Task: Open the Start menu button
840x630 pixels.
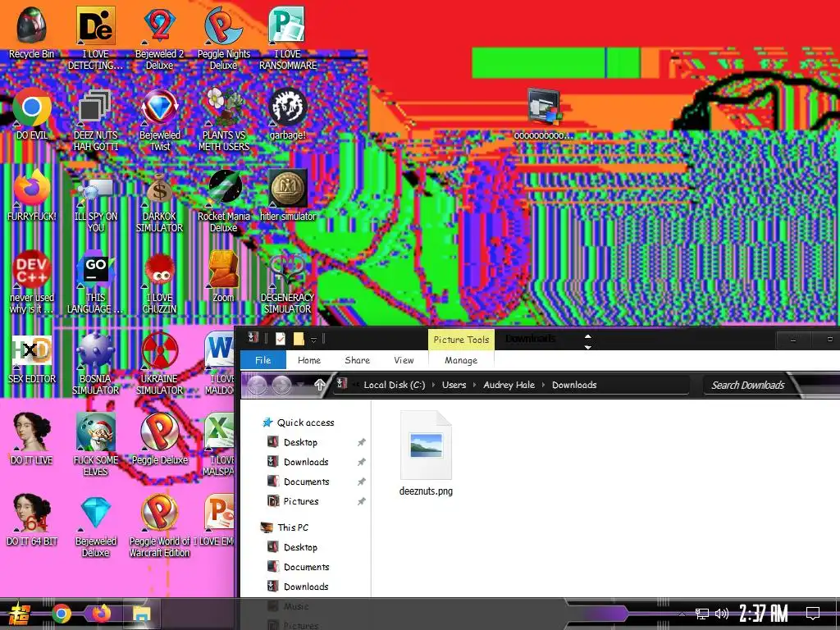Action: click(x=18, y=614)
